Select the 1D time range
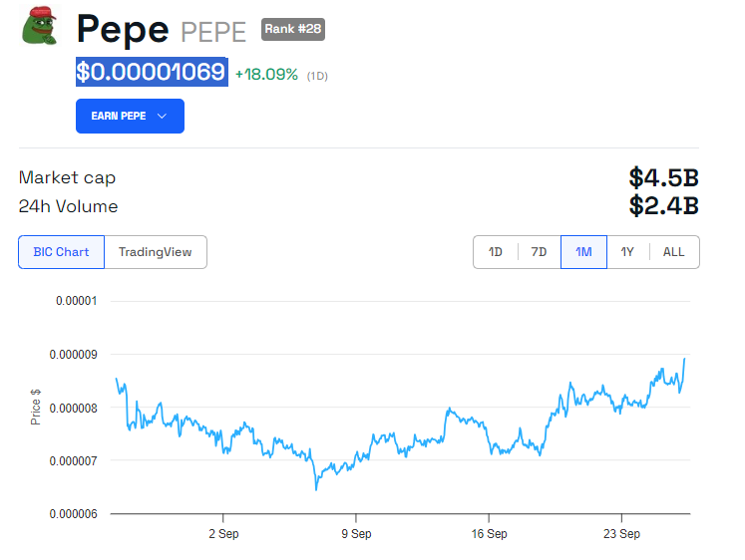Image resolution: width=745 pixels, height=560 pixels. [x=496, y=252]
